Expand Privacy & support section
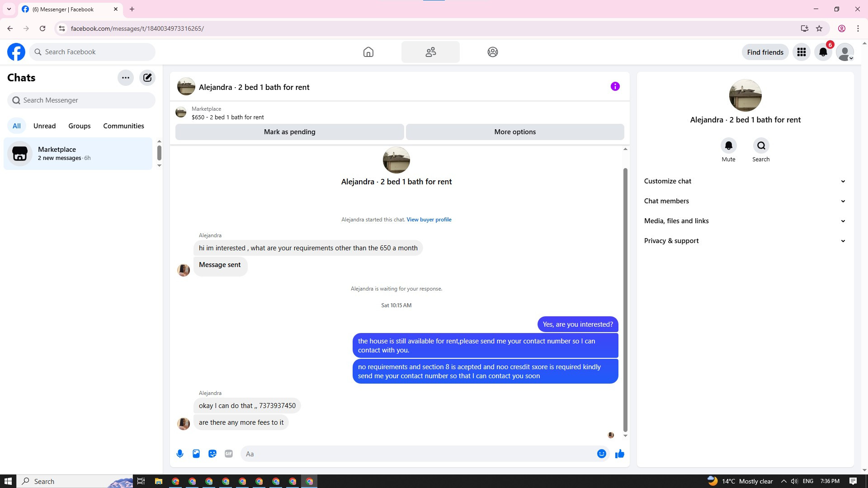 pyautogui.click(x=745, y=241)
